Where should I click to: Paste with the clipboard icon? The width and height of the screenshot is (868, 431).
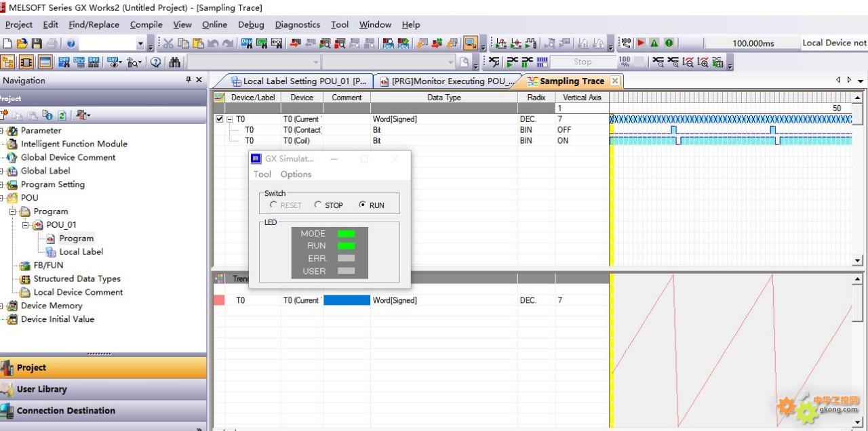[x=198, y=43]
